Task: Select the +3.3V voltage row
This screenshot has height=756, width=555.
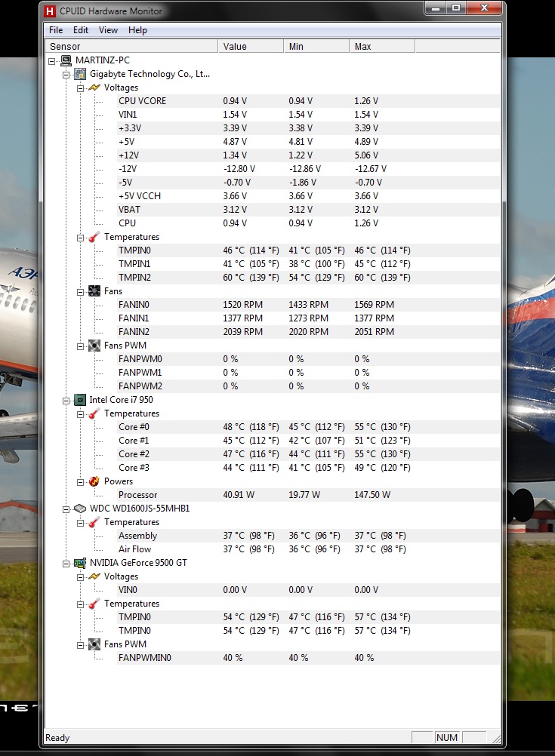Action: tap(308, 128)
